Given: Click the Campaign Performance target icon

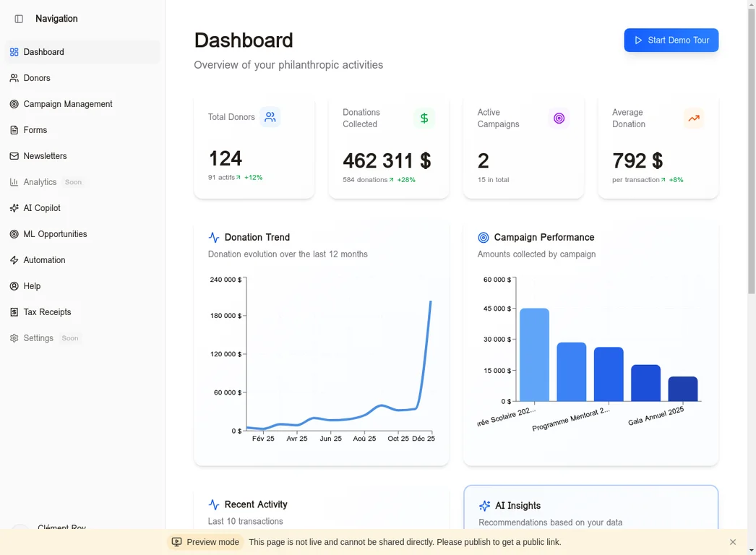Looking at the screenshot, I should (x=483, y=236).
